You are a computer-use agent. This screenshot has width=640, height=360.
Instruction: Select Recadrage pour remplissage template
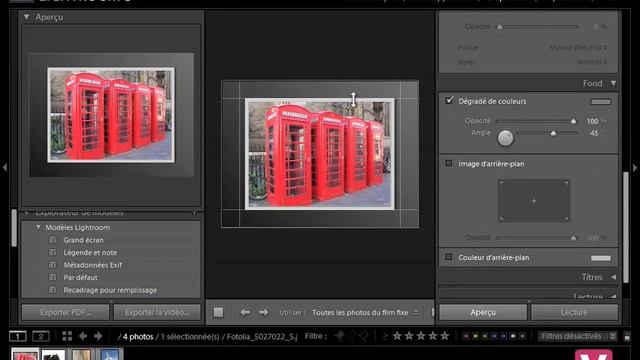[x=110, y=290]
